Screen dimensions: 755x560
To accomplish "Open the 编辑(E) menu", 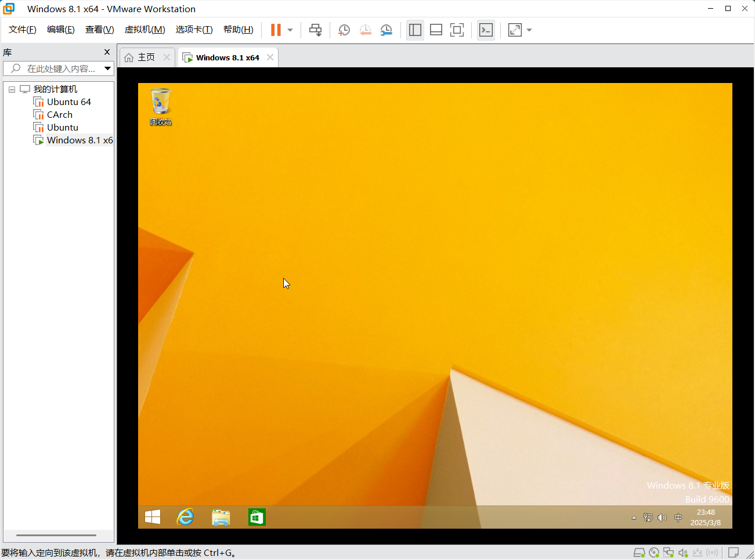I will pos(61,30).
